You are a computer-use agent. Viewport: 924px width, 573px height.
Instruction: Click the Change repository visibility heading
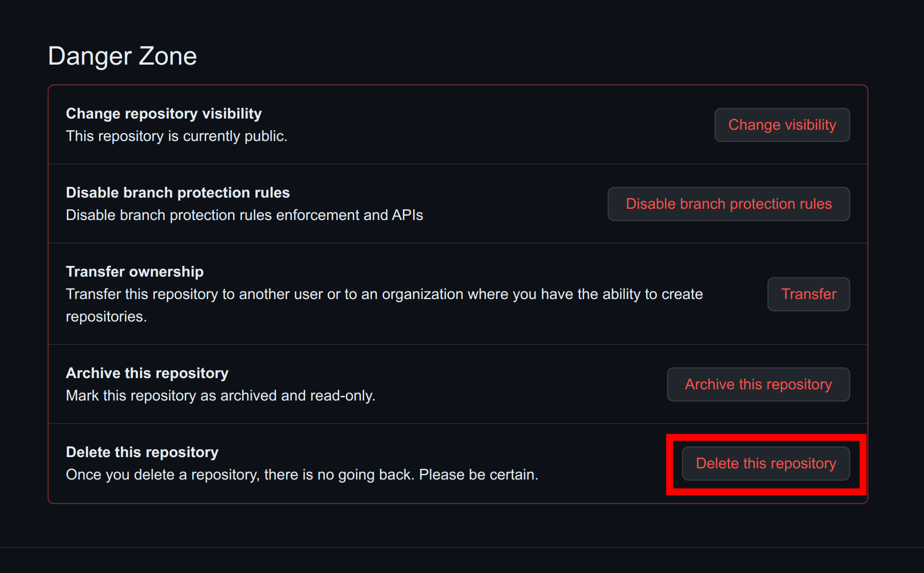164,114
